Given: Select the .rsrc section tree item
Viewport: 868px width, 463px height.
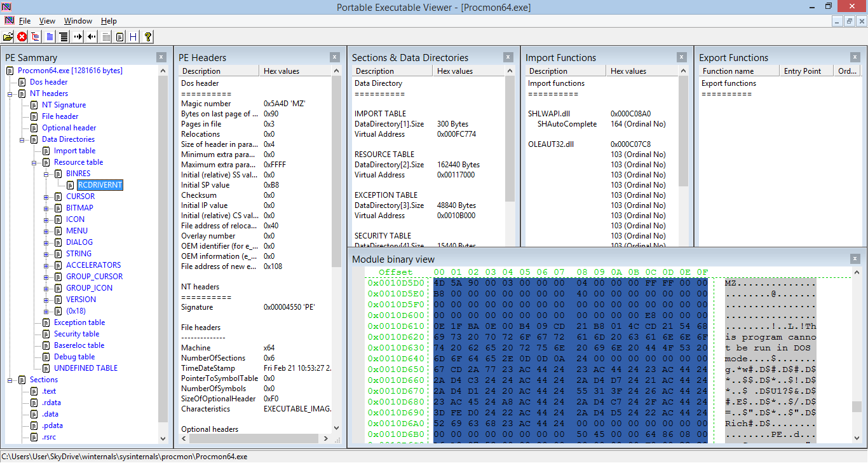Looking at the screenshot, I should point(50,437).
